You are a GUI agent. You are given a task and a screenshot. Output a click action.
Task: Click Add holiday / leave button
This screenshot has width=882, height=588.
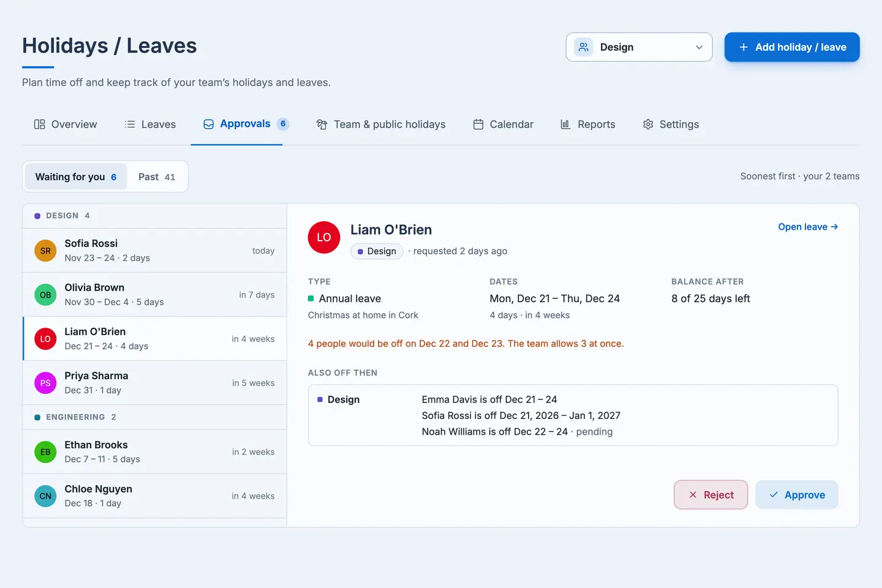[792, 47]
